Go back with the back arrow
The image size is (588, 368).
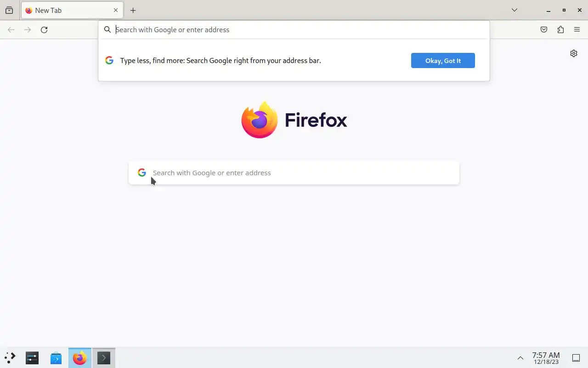pos(11,30)
